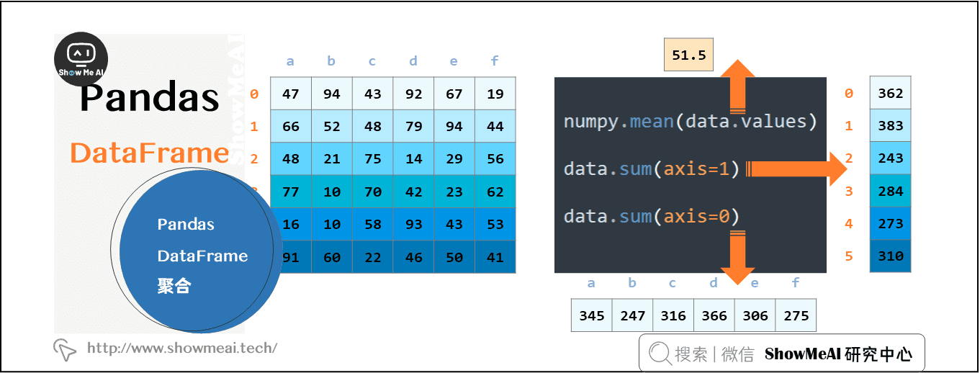Select the data.sum(axis=0) code line

point(652,216)
